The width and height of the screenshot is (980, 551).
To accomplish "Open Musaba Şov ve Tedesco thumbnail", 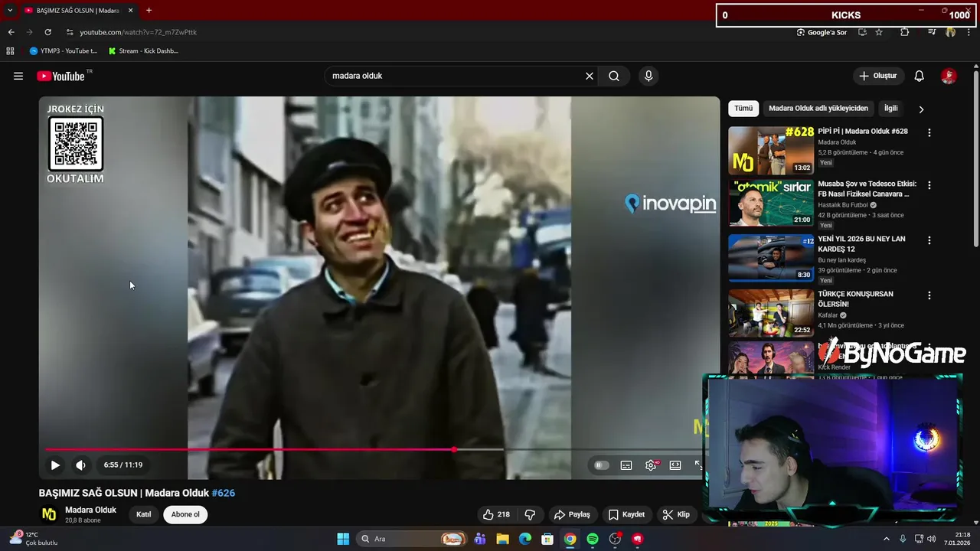I will 771,203.
